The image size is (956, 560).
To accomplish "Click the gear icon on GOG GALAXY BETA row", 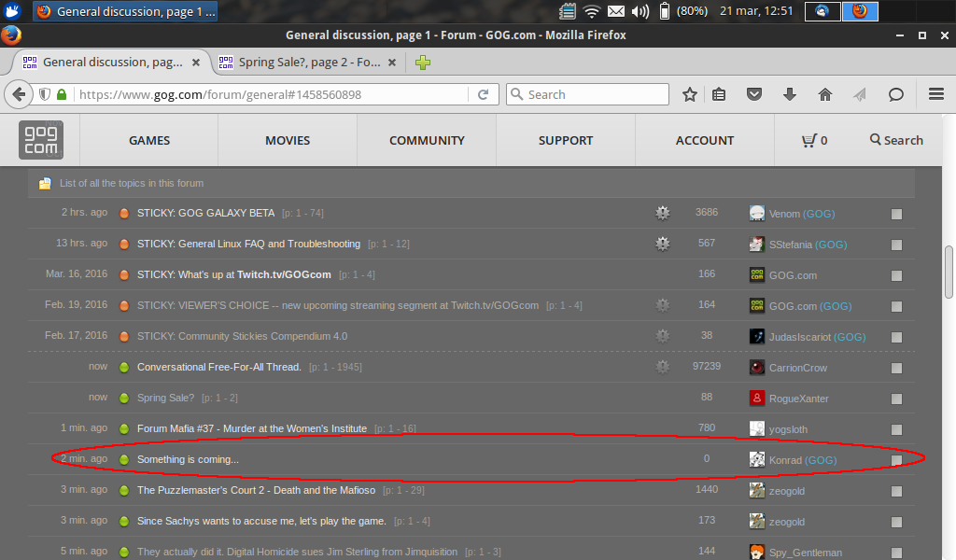I will pos(662,213).
